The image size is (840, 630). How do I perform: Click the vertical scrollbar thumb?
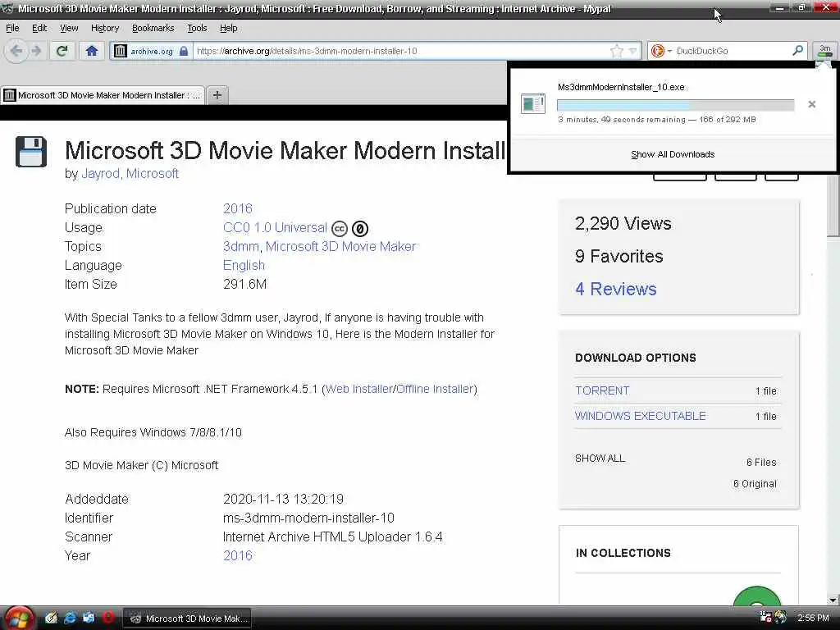833,206
